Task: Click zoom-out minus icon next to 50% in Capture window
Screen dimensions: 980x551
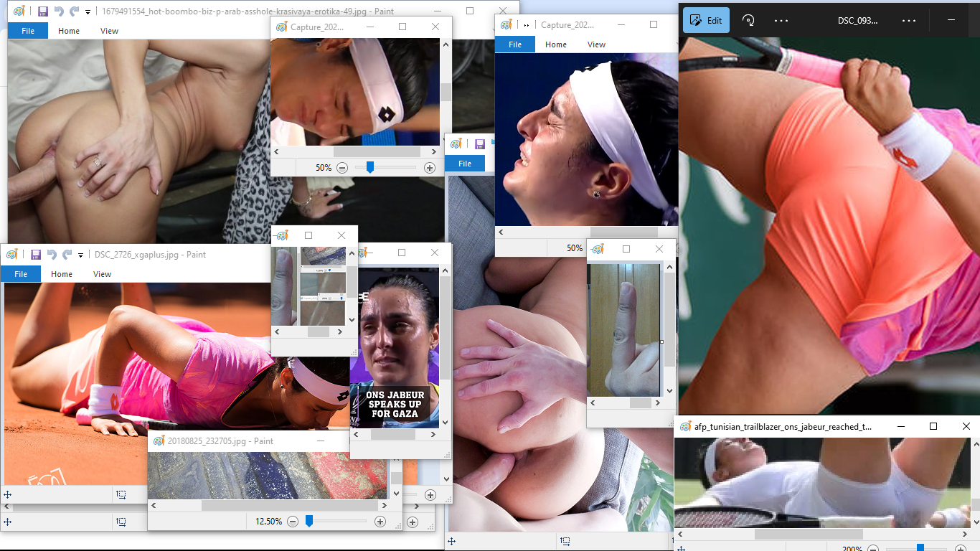Action: click(342, 168)
